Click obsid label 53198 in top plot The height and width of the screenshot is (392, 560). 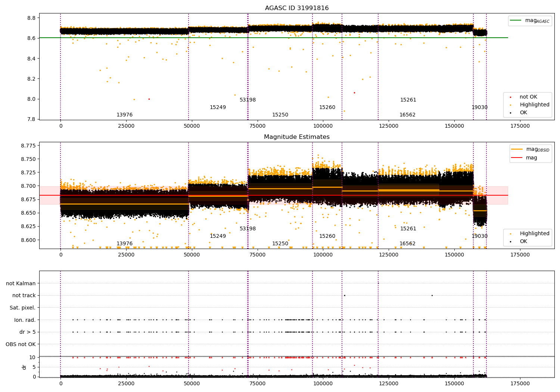coord(248,100)
